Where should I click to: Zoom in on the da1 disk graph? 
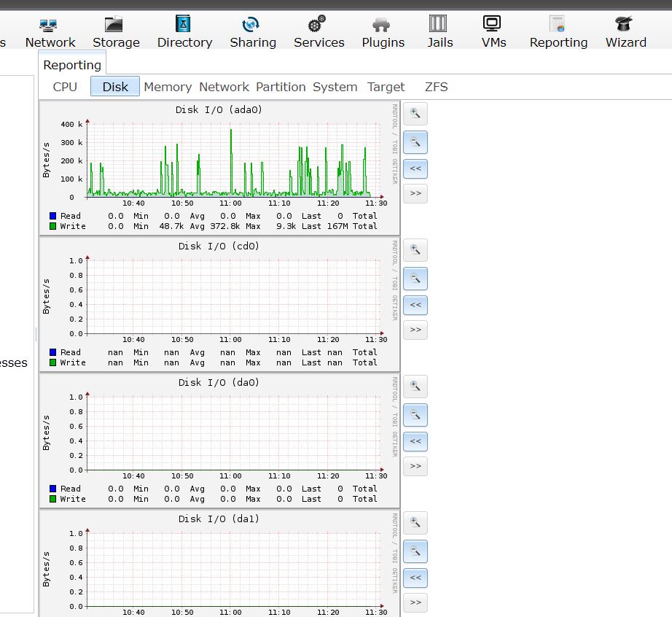click(415, 523)
